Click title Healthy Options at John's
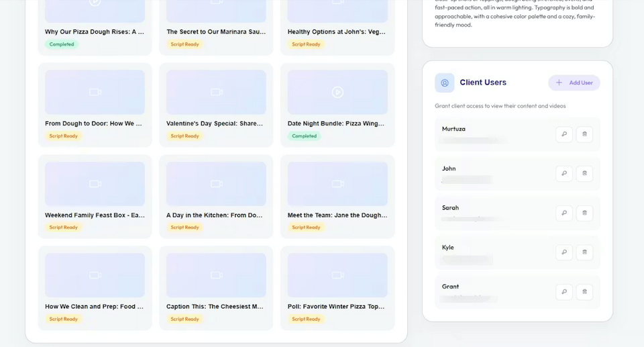 (x=337, y=32)
